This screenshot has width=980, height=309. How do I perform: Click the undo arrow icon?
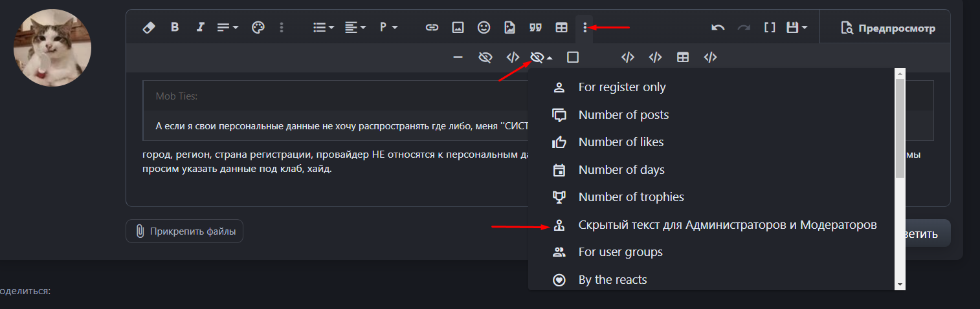(x=717, y=27)
